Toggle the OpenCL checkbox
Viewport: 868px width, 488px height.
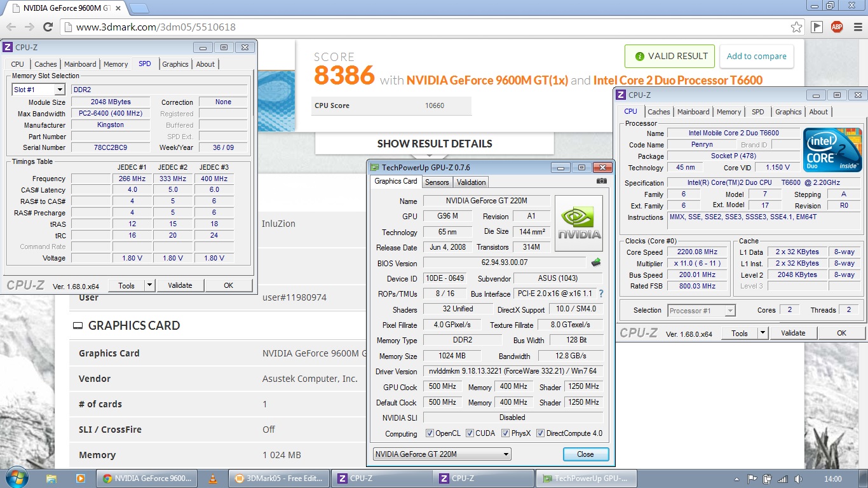point(430,433)
